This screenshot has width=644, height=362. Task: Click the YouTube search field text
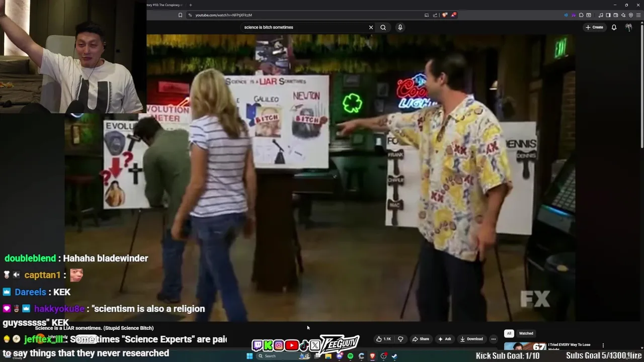coord(269,27)
